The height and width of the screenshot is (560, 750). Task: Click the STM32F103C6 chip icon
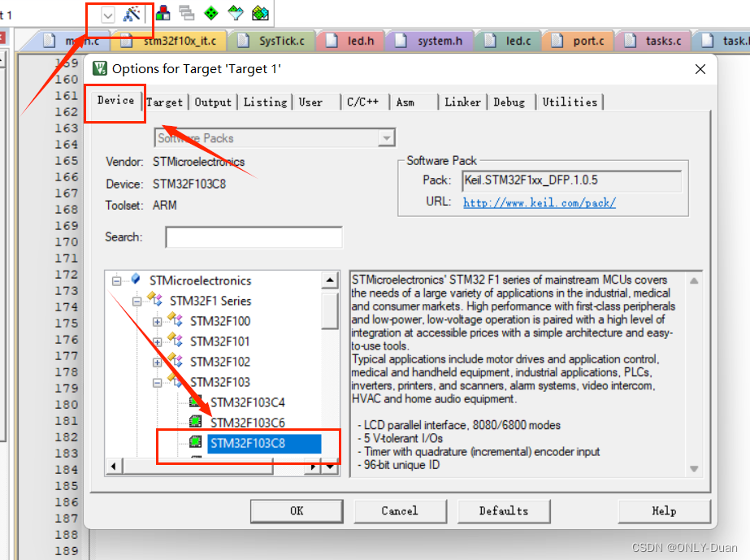tap(195, 422)
